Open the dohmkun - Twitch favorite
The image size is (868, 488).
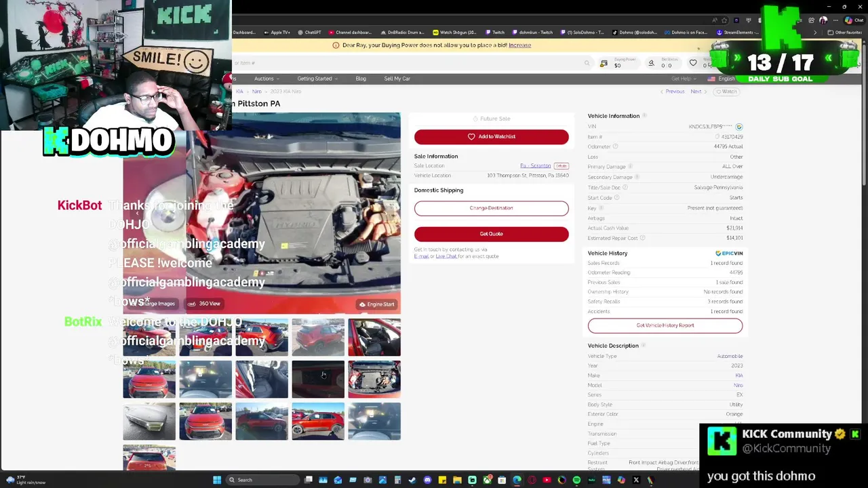coord(531,33)
